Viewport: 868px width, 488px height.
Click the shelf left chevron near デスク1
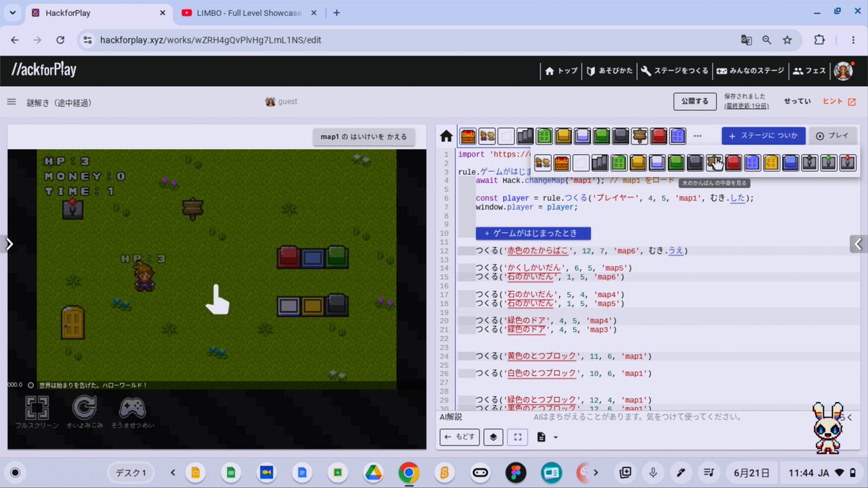pyautogui.click(x=173, y=473)
